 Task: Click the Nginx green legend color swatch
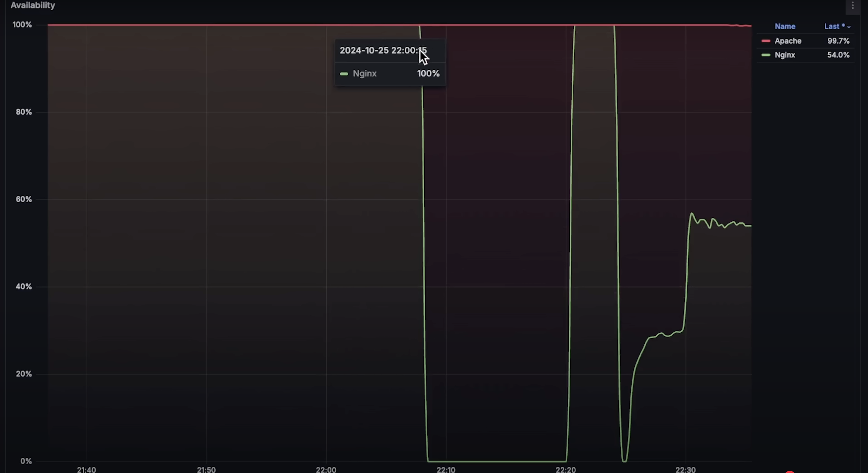tap(766, 55)
